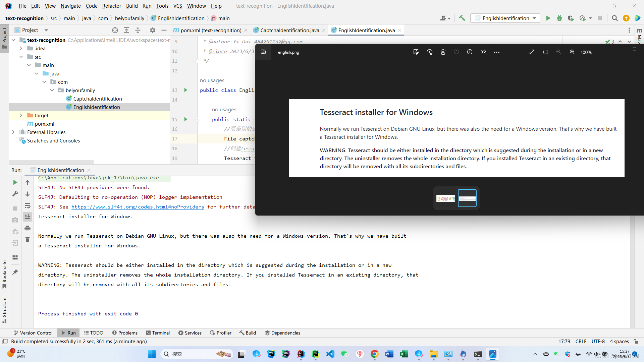
Task: Open the VCS menu in menu bar
Action: coord(178,6)
